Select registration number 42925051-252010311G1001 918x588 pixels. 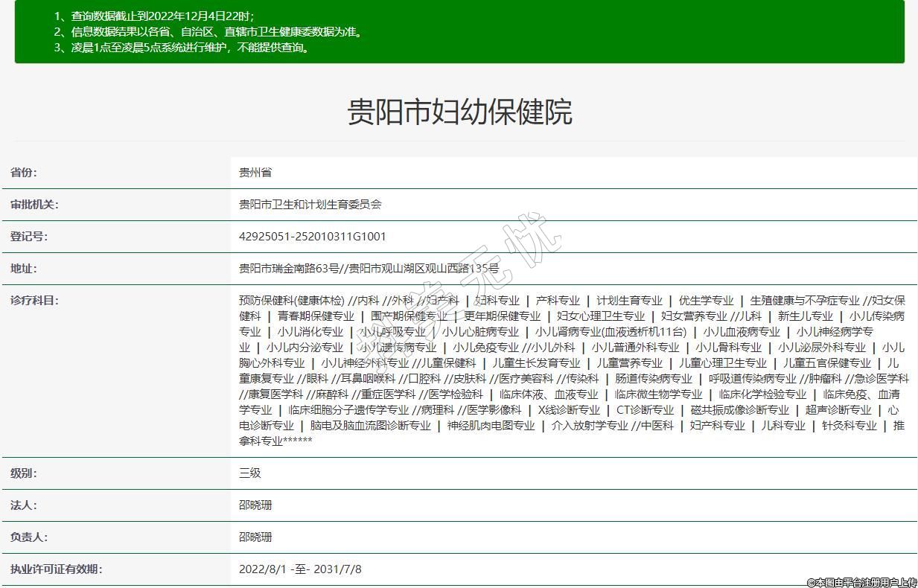coord(312,237)
